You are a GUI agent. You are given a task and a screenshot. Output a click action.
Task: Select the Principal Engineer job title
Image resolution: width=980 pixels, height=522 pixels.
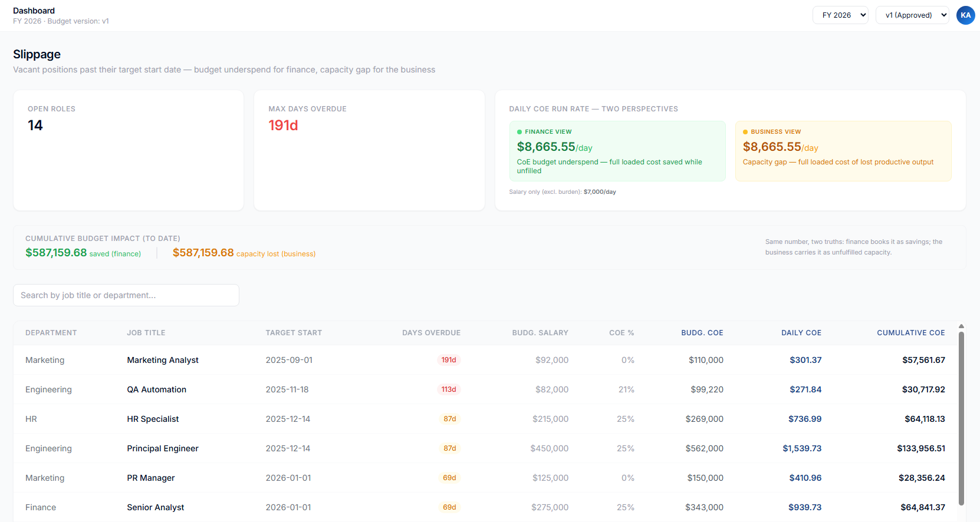tap(163, 448)
